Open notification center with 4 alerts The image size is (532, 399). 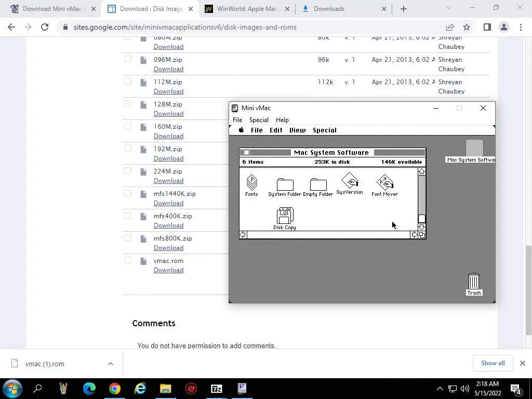[x=516, y=389]
